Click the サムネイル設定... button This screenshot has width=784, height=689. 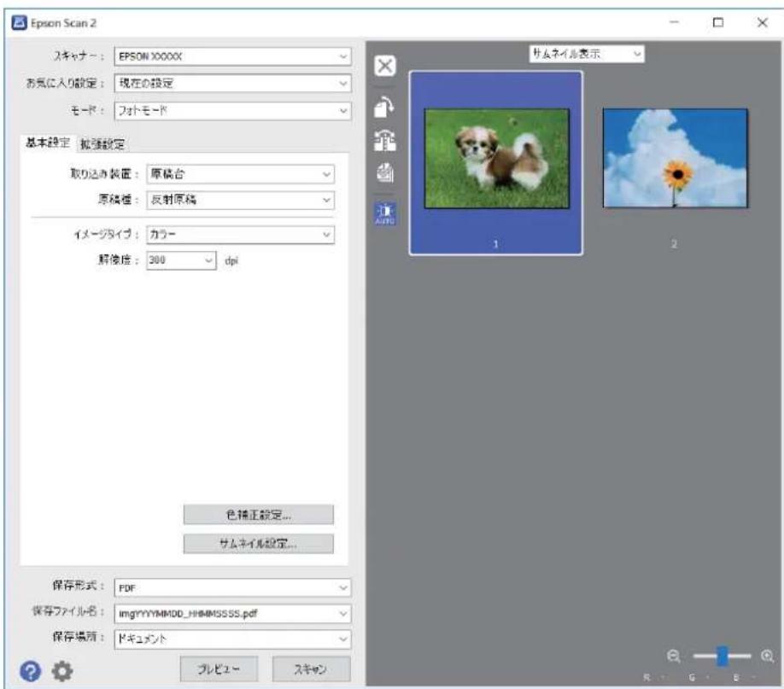259,544
